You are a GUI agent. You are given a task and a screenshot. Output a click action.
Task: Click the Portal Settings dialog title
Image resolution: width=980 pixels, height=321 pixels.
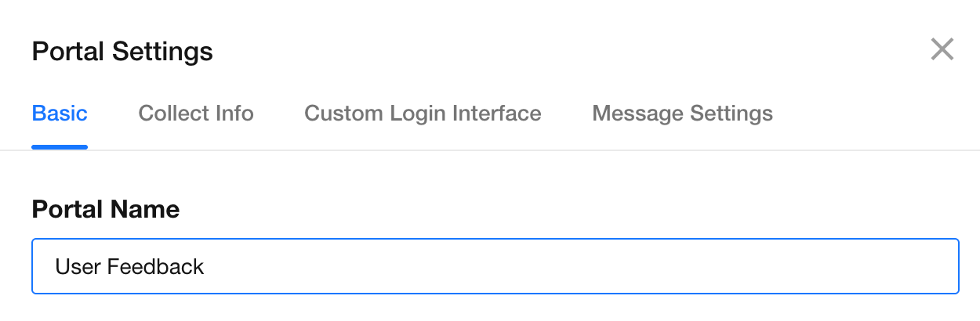(x=122, y=52)
